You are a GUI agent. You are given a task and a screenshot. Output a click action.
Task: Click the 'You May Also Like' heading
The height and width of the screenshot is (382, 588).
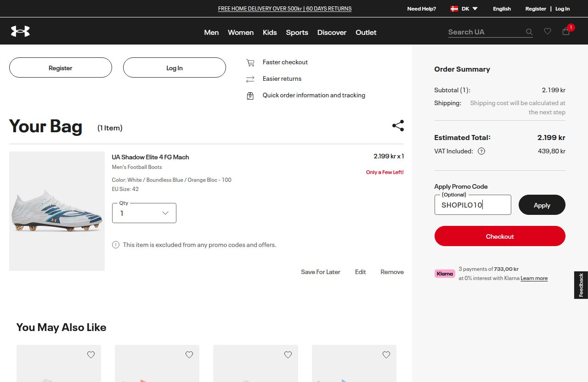point(62,327)
